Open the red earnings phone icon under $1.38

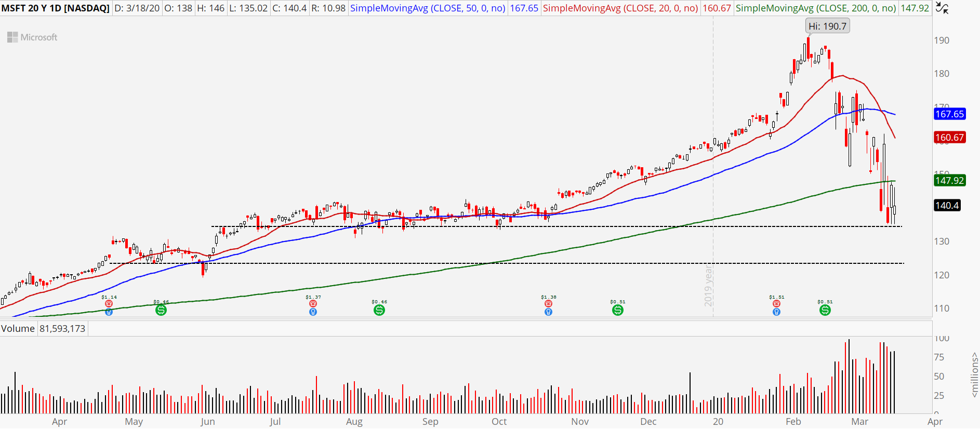[x=548, y=304]
